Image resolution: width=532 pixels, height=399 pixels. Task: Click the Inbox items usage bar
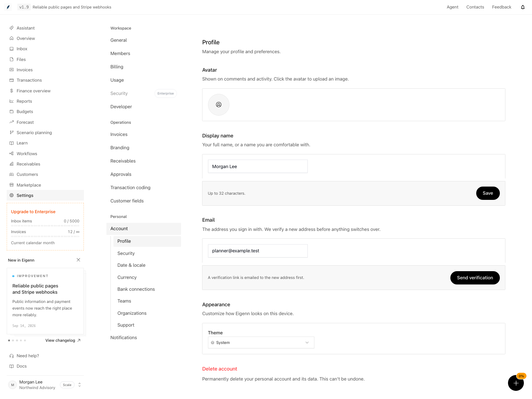[45, 226]
